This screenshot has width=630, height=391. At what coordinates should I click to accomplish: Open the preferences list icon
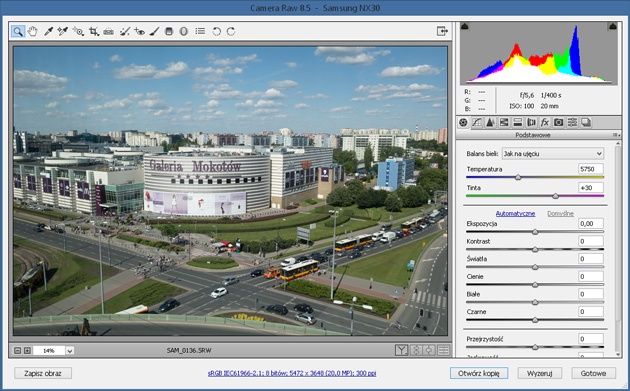click(200, 31)
